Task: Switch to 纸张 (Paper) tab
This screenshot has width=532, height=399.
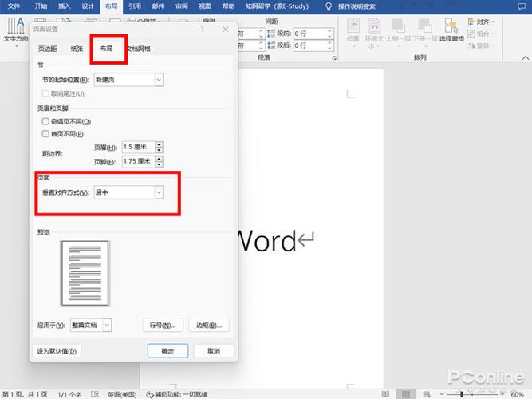Action: pos(77,49)
